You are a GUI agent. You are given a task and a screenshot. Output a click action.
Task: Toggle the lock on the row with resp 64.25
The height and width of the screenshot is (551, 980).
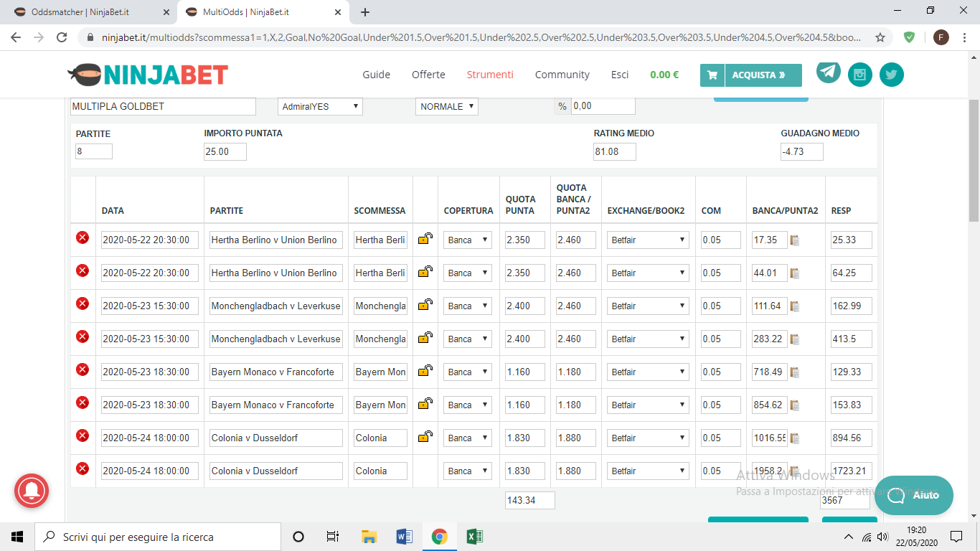425,272
